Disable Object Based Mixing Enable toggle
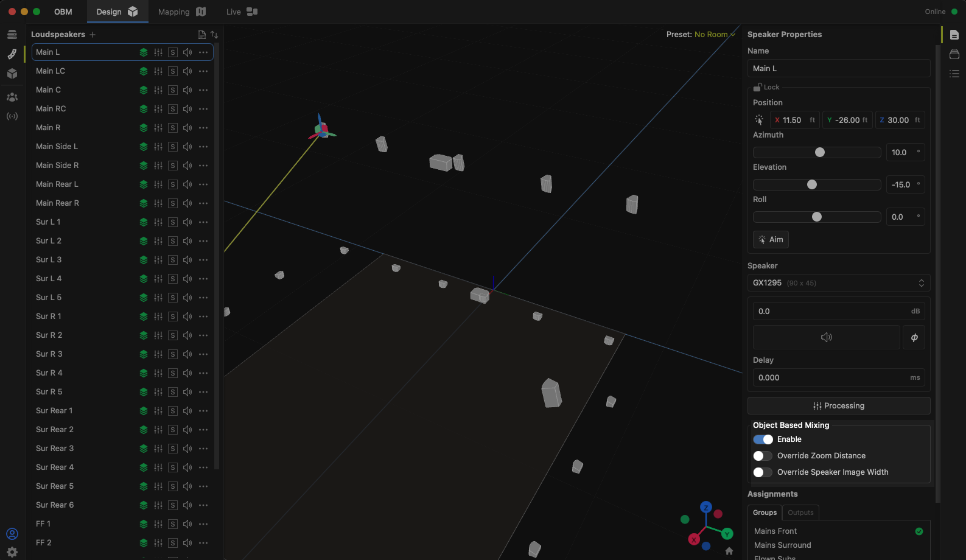The image size is (966, 560). pos(763,439)
